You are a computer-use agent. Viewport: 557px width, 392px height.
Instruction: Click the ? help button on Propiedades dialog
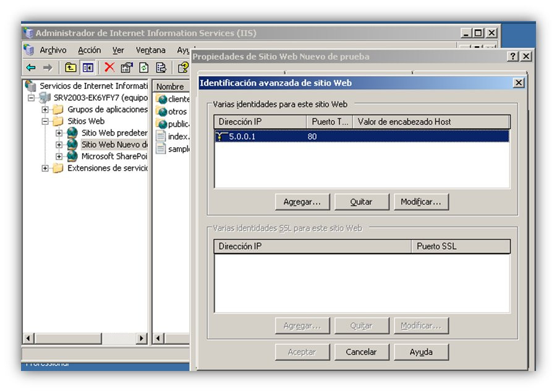click(x=513, y=56)
